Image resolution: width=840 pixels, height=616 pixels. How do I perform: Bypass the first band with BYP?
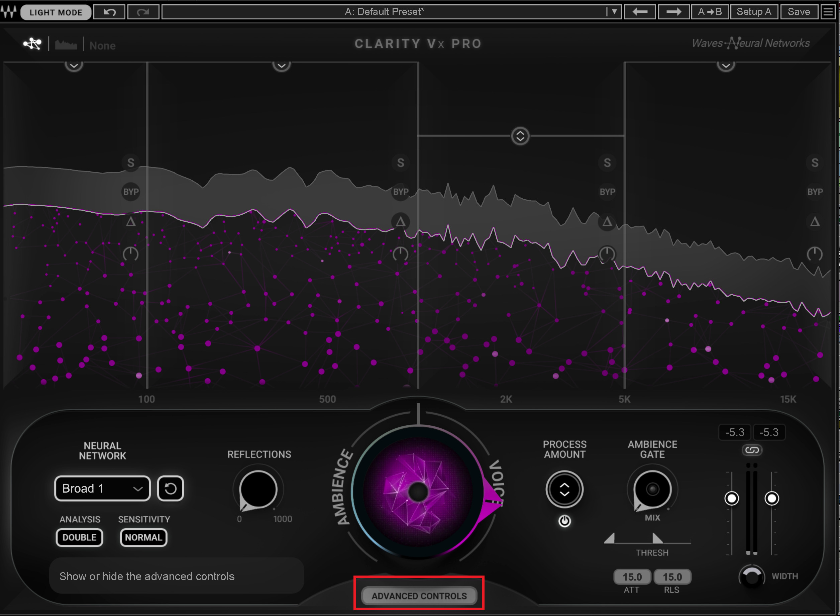click(x=131, y=192)
